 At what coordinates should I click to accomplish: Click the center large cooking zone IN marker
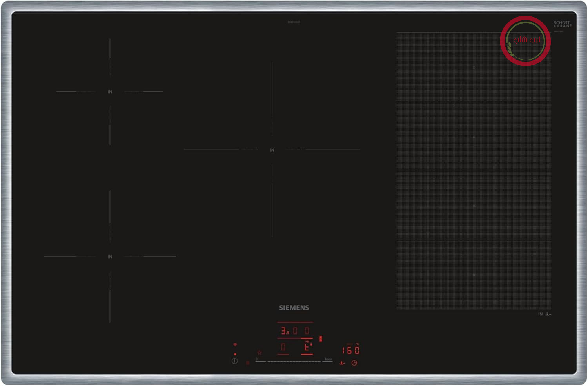tap(272, 150)
